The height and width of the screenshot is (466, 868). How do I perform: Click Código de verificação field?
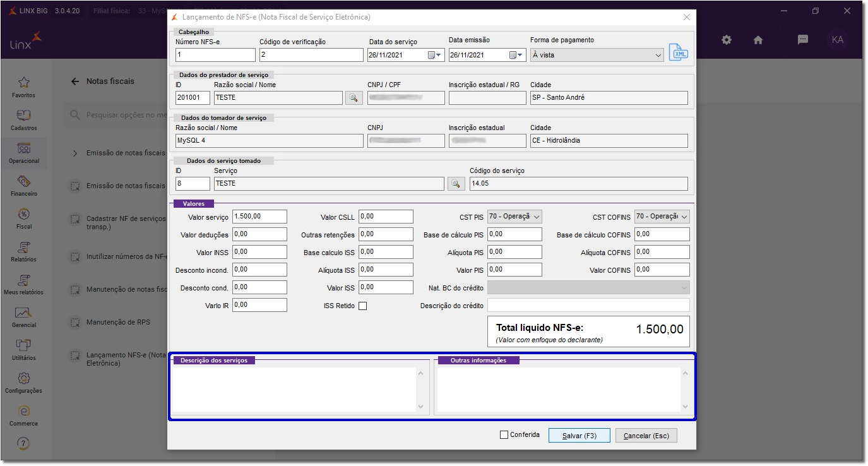[x=311, y=55]
